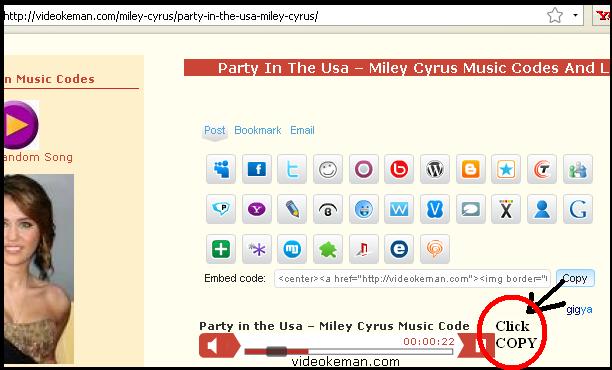
Task: Share to MySpace icon
Action: (221, 169)
